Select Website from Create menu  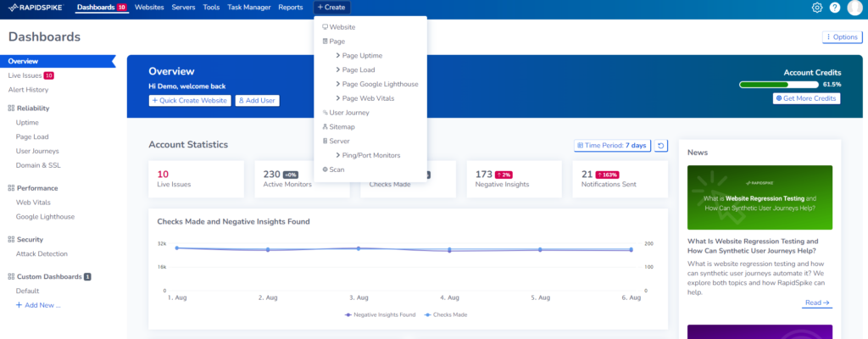click(x=339, y=27)
